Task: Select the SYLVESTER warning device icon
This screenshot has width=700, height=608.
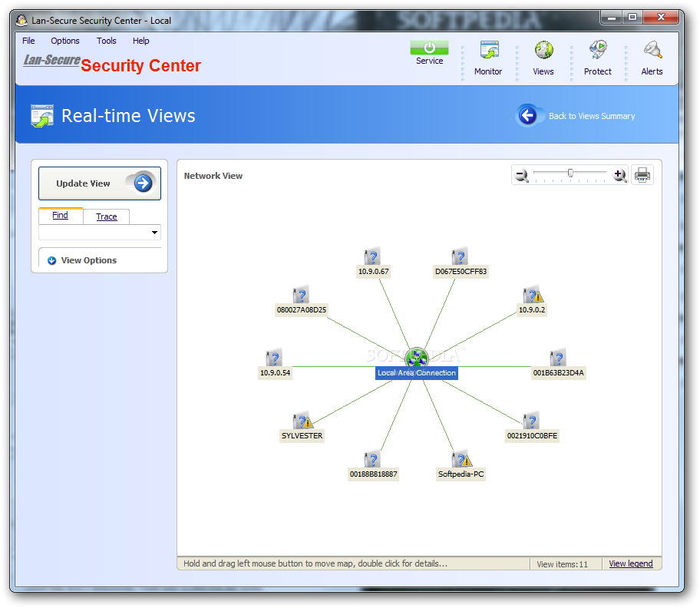Action: click(x=302, y=421)
